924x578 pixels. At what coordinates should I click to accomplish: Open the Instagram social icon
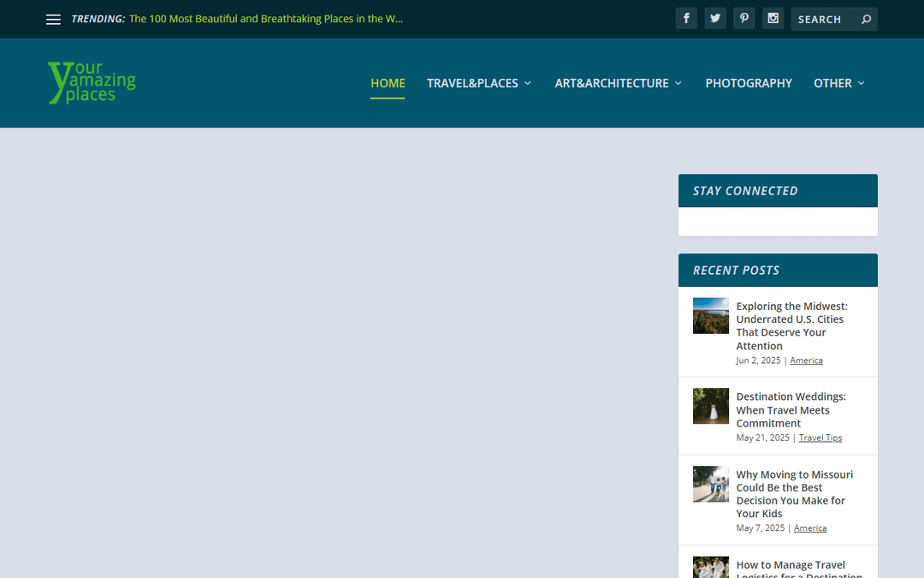click(773, 18)
